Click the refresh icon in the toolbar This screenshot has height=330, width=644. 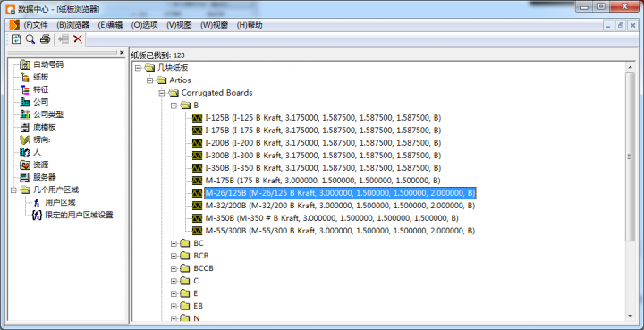[16, 39]
